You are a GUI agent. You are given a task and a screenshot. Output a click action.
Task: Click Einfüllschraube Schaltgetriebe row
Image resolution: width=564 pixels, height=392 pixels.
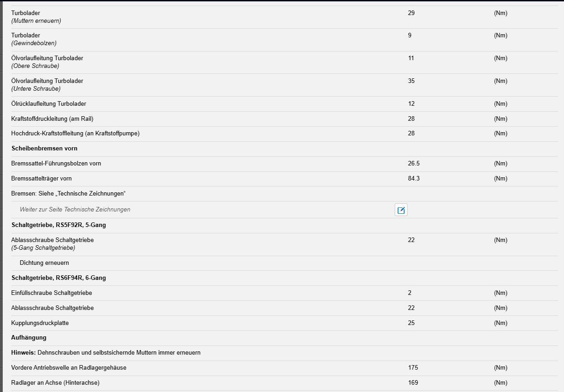[284, 293]
